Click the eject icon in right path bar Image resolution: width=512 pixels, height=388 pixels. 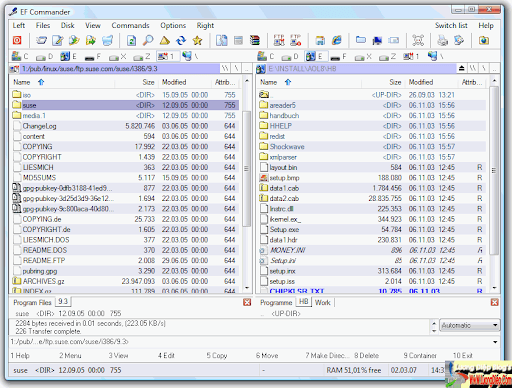[462, 69]
